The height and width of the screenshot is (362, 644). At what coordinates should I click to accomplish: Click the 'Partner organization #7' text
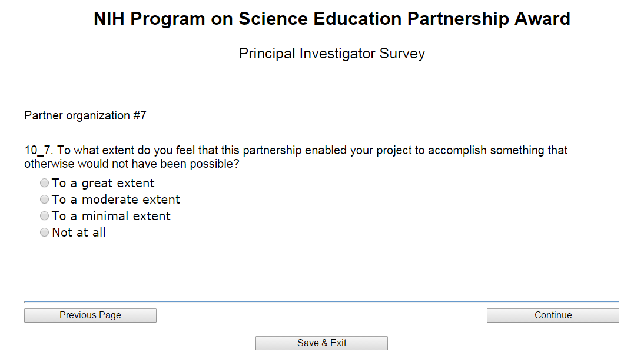(85, 115)
